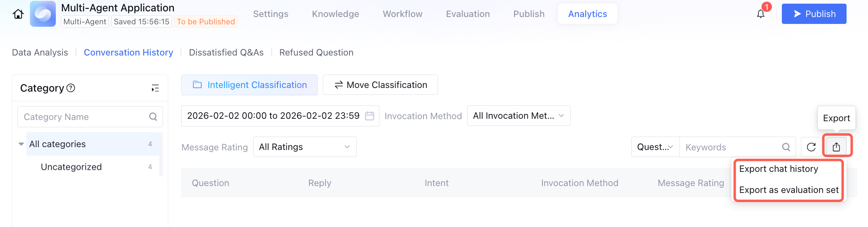Collapse the Category panel icon
Screen dimensions: 868x227
point(155,88)
